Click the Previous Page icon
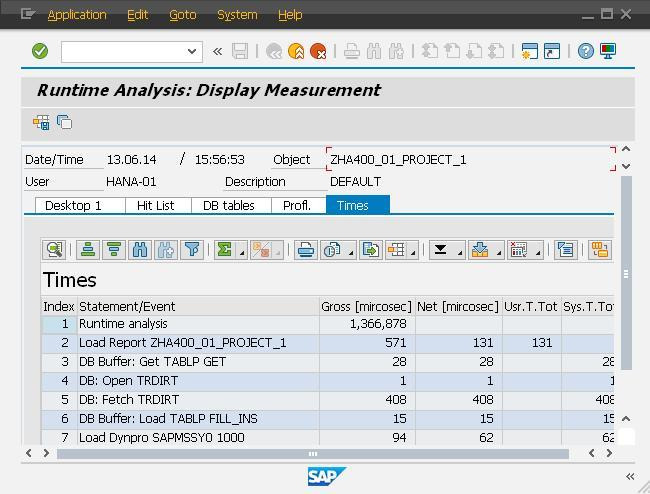 tap(452, 51)
